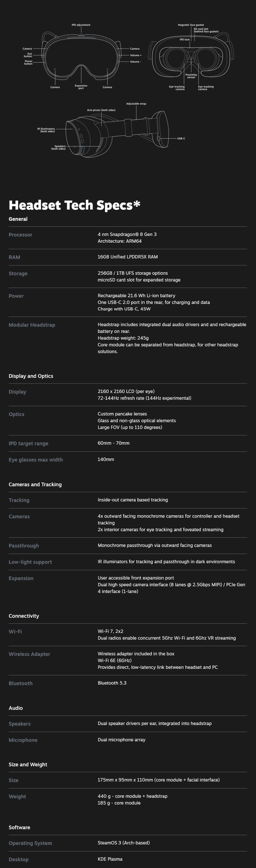Viewport: 256px width, 868px height.
Task: Click the Adjustable strap diagram label
Action: coord(136,104)
